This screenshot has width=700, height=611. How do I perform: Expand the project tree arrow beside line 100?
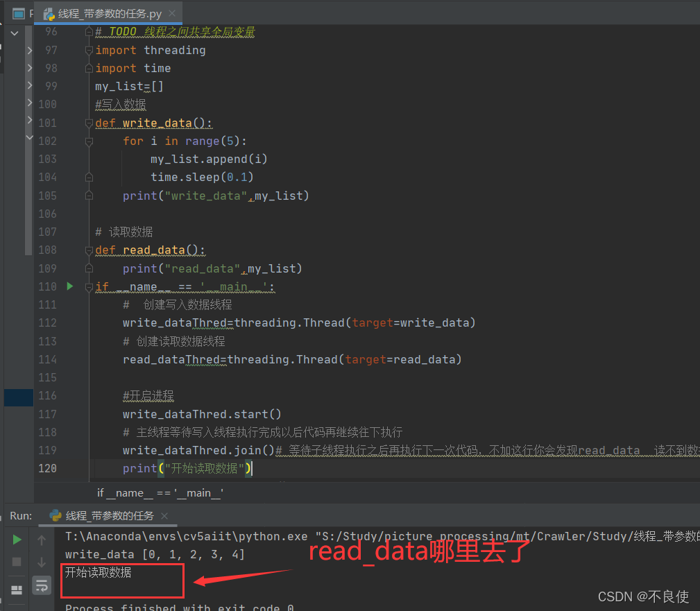(29, 102)
